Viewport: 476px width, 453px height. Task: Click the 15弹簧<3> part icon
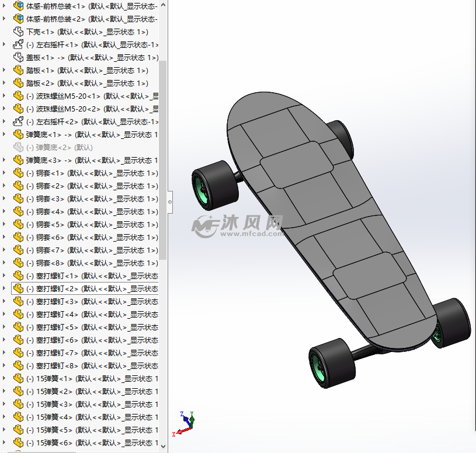pyautogui.click(x=18, y=404)
